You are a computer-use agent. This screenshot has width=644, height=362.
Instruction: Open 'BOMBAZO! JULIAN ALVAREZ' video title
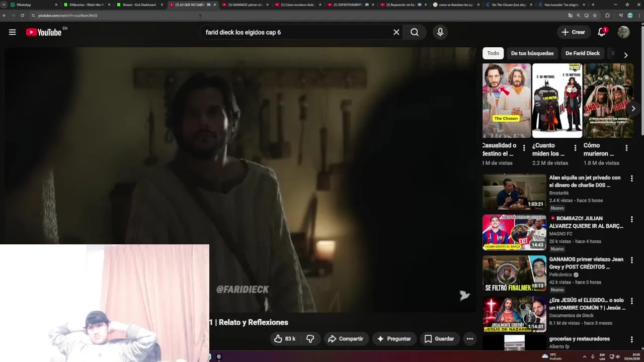586,222
